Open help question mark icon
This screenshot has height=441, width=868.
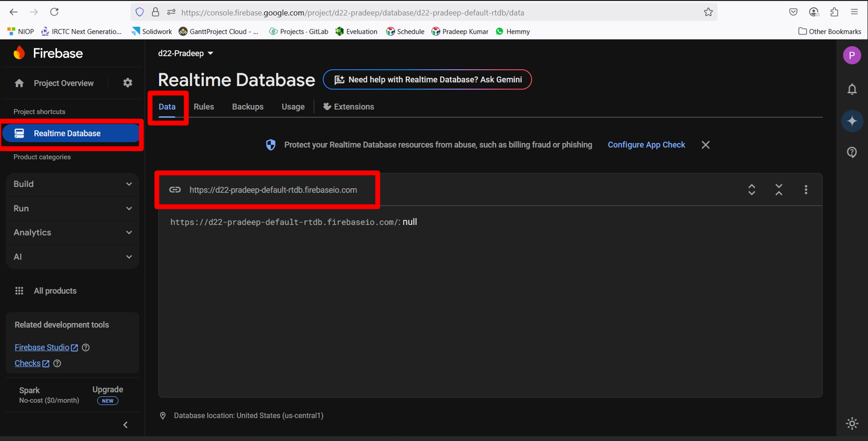pos(852,152)
